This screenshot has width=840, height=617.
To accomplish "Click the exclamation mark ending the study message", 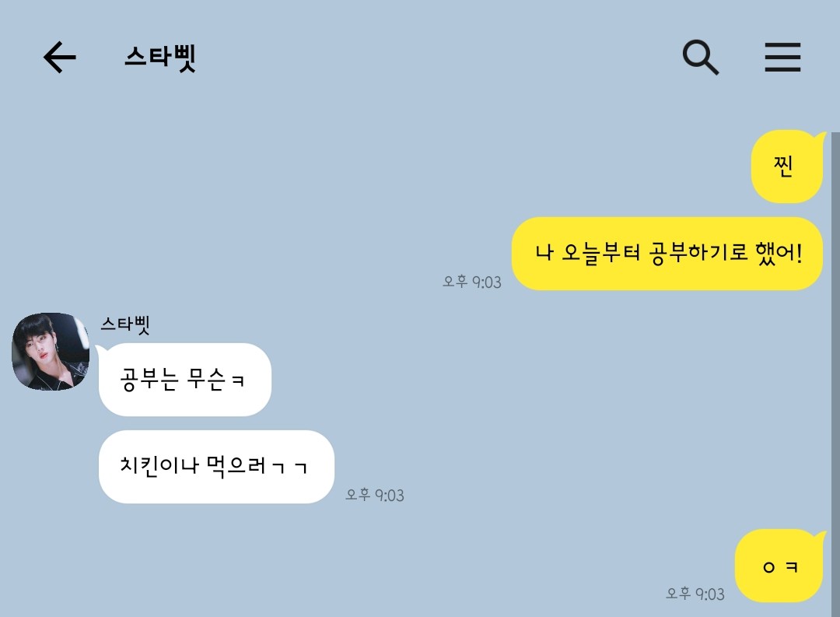I will 800,252.
